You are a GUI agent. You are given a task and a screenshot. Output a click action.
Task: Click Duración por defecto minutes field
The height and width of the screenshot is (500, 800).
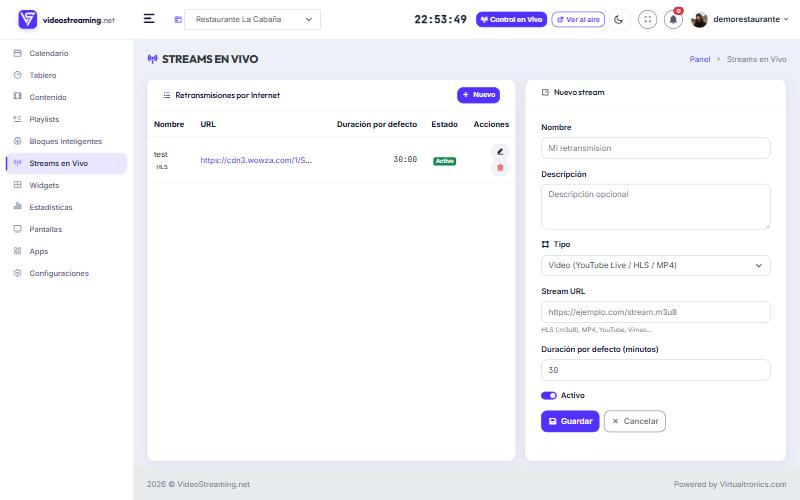[x=655, y=370]
